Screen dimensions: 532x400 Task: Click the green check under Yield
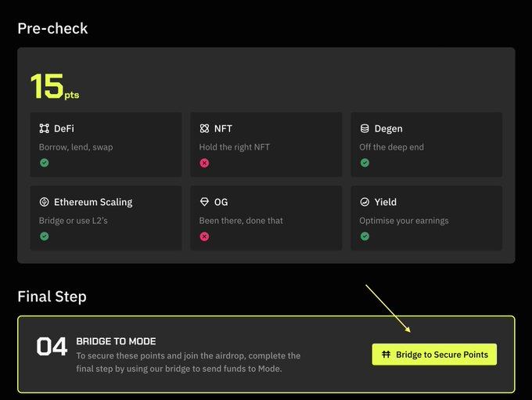(x=365, y=236)
